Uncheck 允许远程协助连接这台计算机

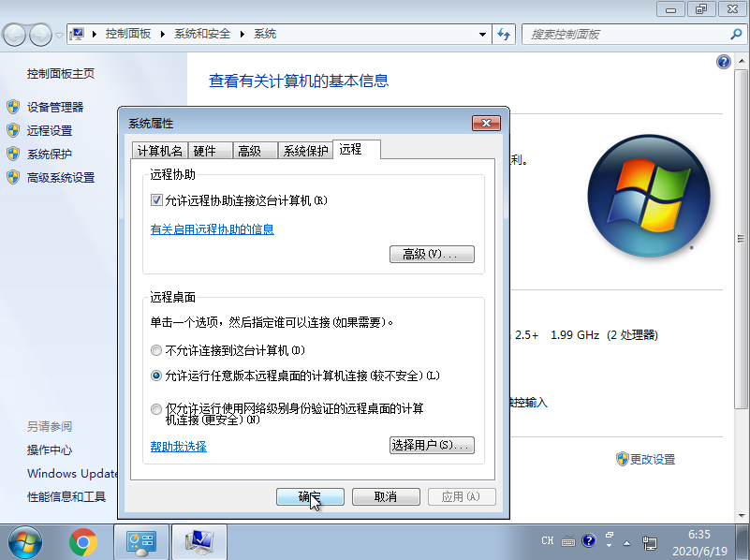pos(155,199)
